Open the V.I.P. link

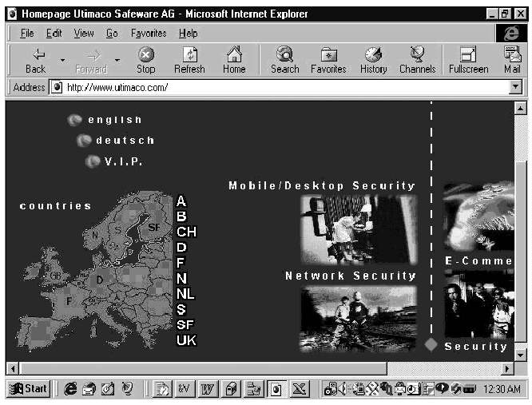(x=123, y=161)
